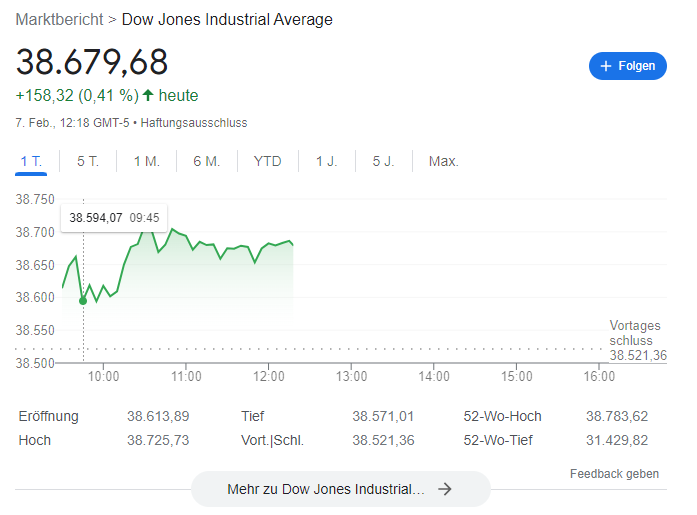Click the +158,32 (0,41 %) change text

coord(77,96)
